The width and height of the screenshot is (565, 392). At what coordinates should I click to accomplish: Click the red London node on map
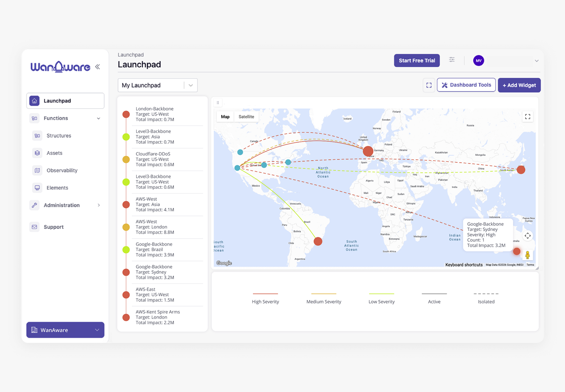[368, 151]
